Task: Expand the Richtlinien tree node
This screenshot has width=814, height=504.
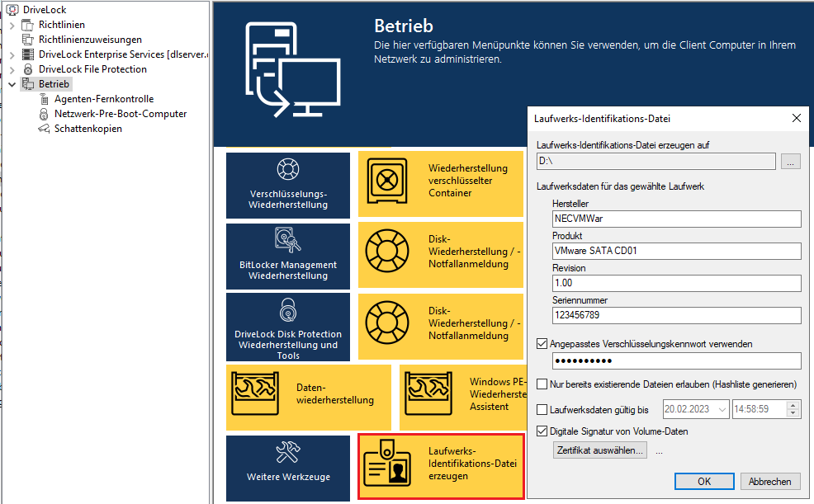Action: pyautogui.click(x=12, y=25)
